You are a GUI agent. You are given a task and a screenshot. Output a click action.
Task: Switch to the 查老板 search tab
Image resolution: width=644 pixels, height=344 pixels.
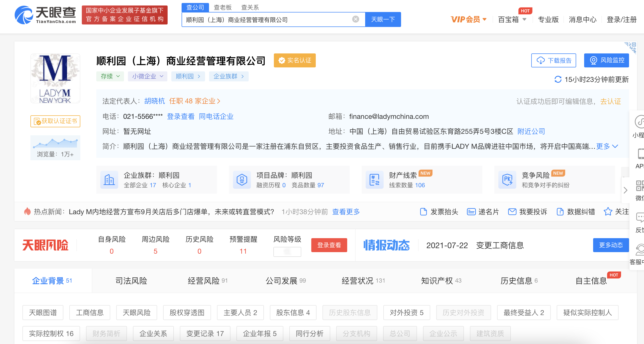(x=222, y=7)
